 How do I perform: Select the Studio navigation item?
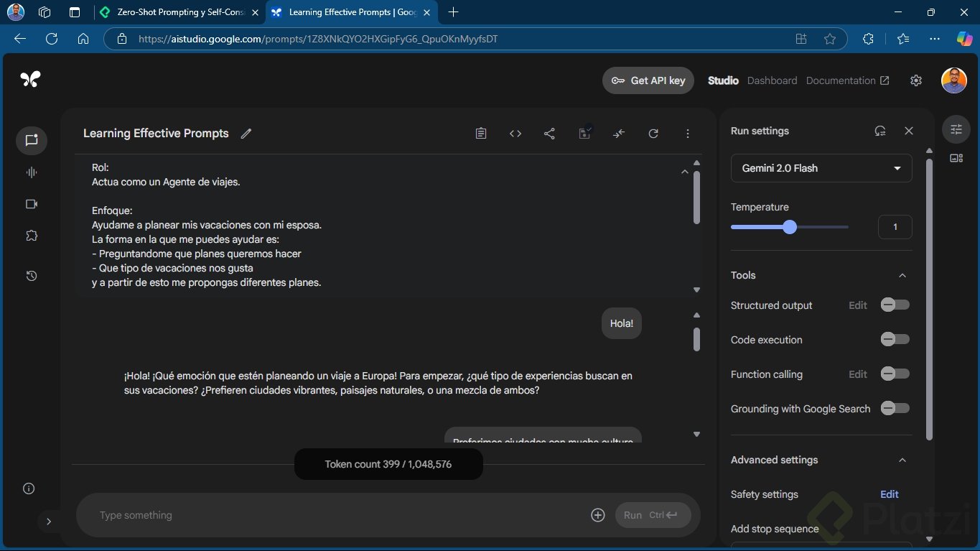coord(723,80)
